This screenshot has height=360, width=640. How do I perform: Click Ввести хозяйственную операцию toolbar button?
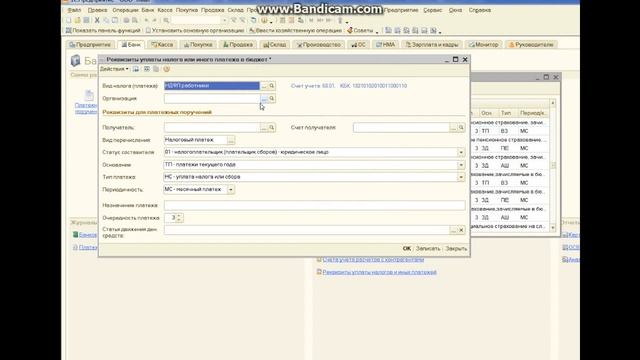pos(295,31)
